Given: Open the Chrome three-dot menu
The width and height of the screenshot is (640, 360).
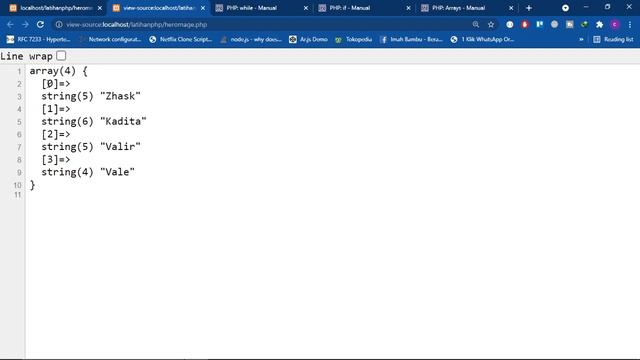Looking at the screenshot, I should tap(630, 24).
